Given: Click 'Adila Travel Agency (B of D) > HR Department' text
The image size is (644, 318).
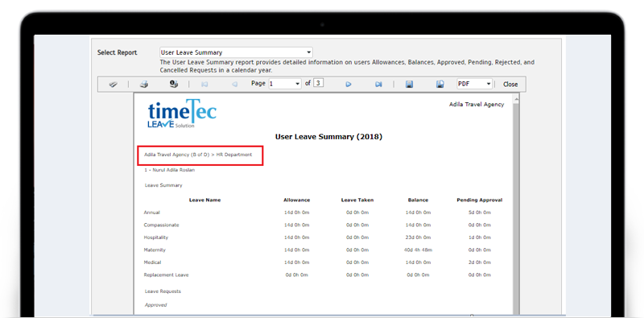Looking at the screenshot, I should [x=198, y=155].
